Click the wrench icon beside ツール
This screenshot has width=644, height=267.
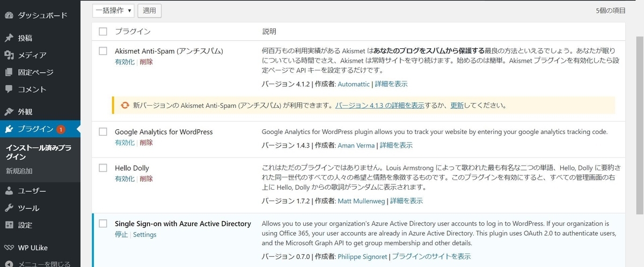pos(9,208)
